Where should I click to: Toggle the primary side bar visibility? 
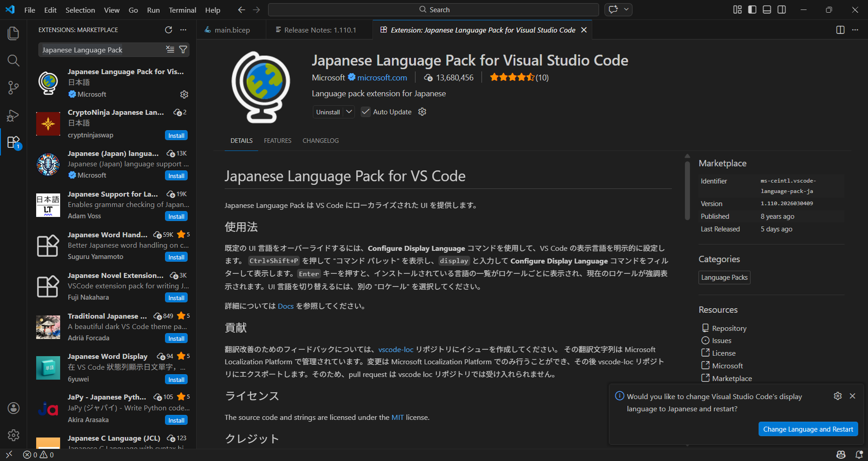752,9
